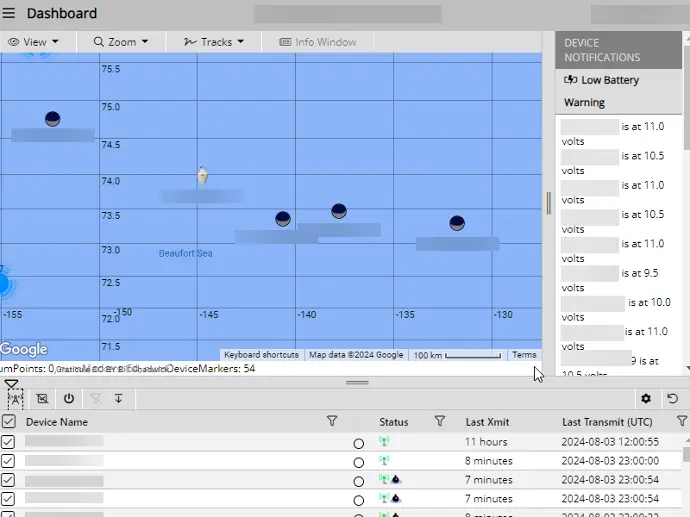Open grid settings gear icon

click(x=646, y=399)
